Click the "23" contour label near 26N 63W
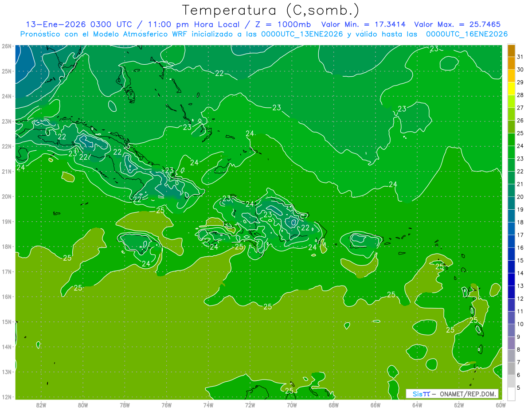Viewport: 532px width, 411px height. (434, 49)
